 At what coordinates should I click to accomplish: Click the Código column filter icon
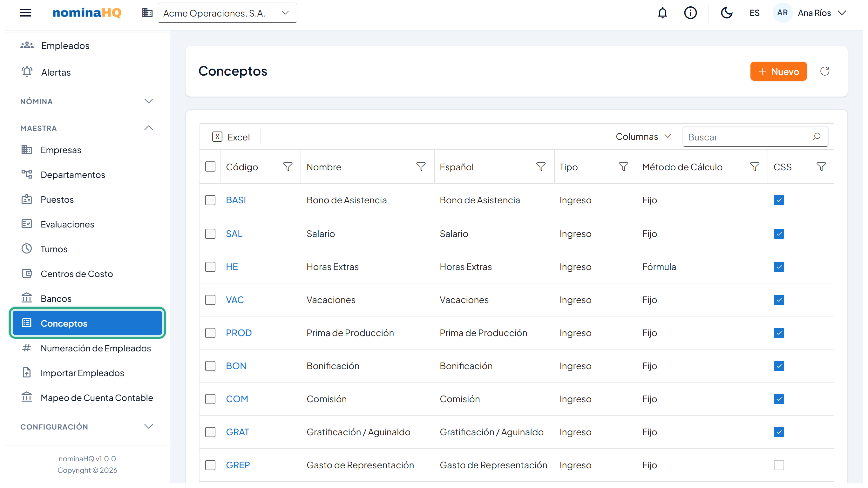pos(288,167)
